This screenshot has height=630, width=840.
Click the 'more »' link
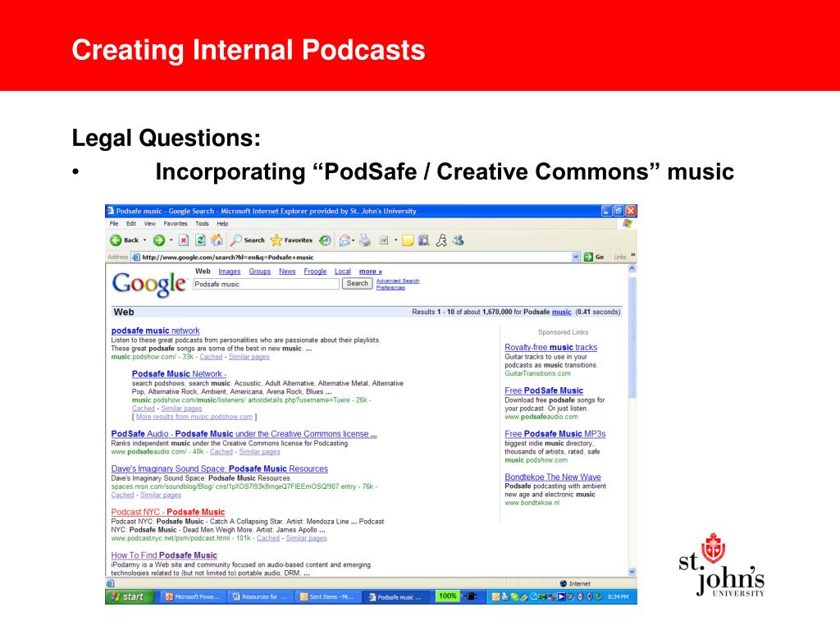(x=371, y=272)
